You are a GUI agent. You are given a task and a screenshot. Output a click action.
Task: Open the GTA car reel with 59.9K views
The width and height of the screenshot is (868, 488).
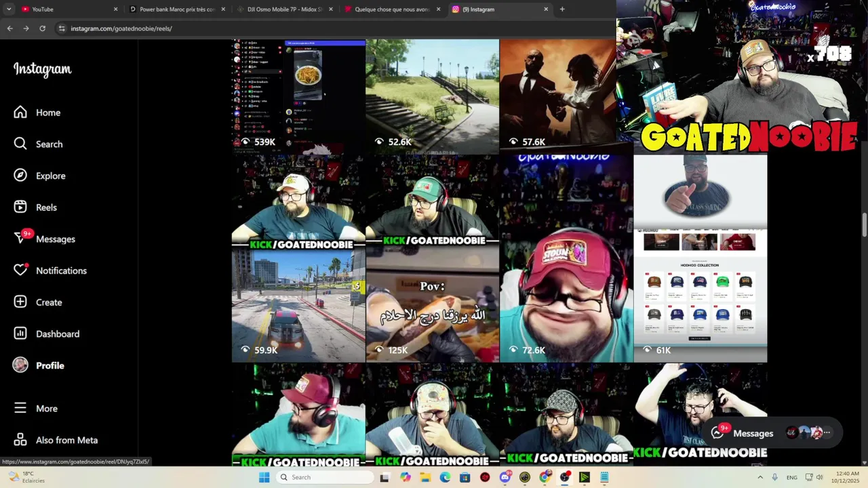pyautogui.click(x=298, y=258)
